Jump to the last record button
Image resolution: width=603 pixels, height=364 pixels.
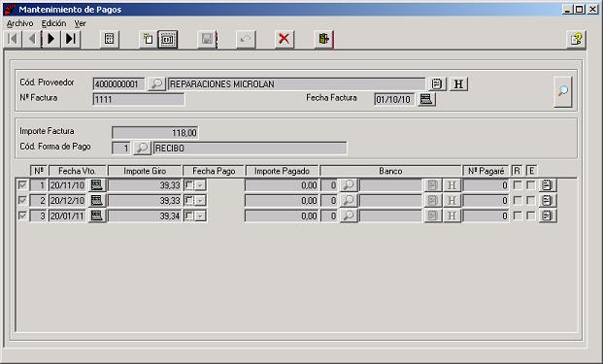click(70, 39)
